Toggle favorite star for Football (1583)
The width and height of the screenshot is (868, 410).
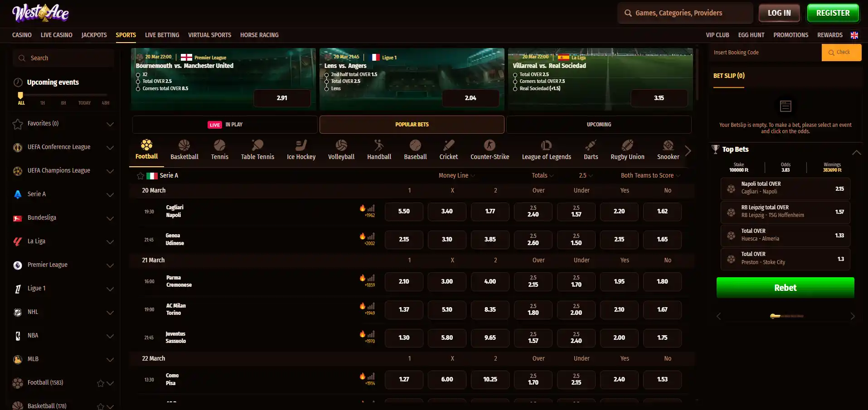(x=101, y=383)
